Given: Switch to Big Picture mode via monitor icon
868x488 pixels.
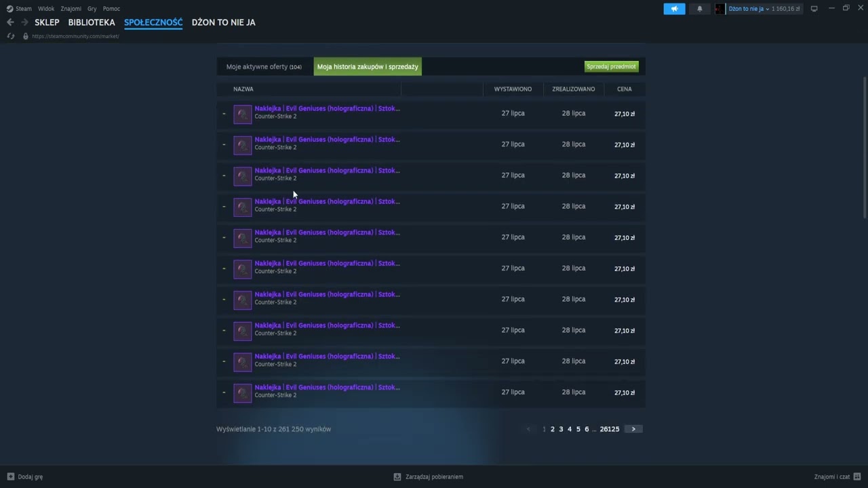Looking at the screenshot, I should pyautogui.click(x=814, y=9).
